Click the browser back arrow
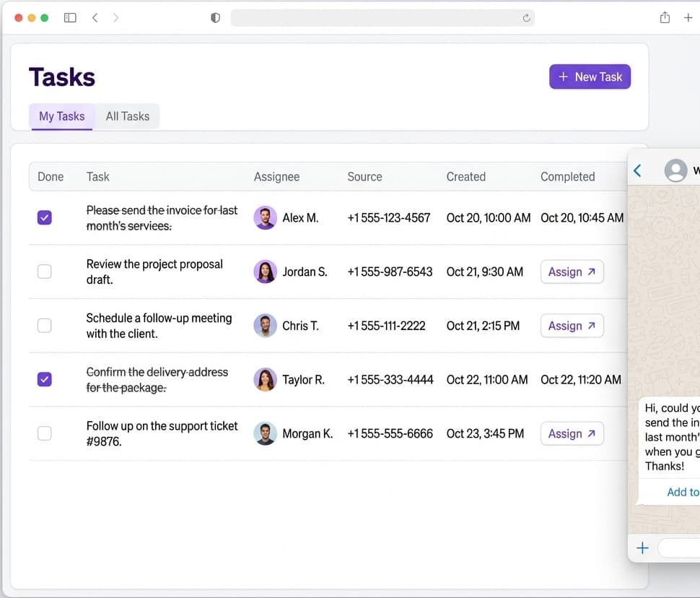700x598 pixels. click(x=95, y=17)
